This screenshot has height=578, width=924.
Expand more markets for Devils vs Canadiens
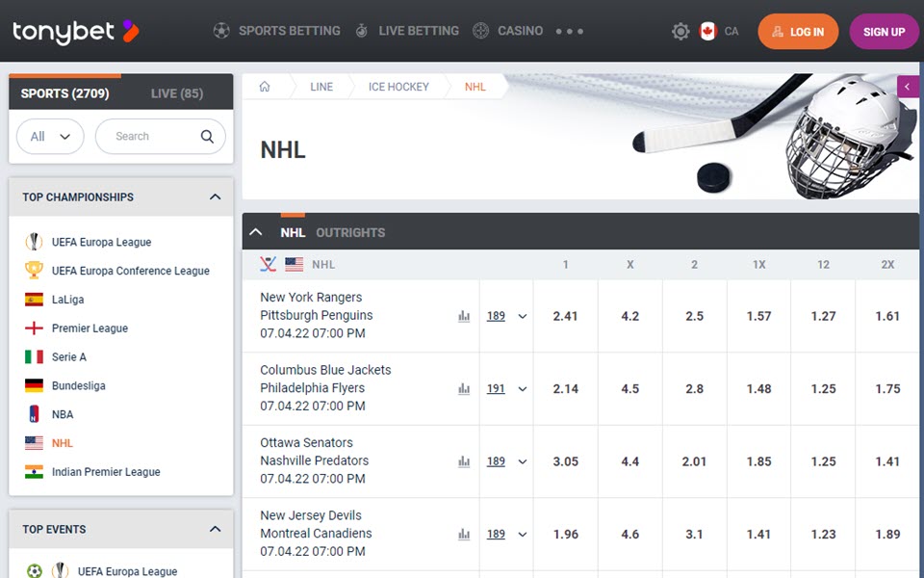click(523, 534)
